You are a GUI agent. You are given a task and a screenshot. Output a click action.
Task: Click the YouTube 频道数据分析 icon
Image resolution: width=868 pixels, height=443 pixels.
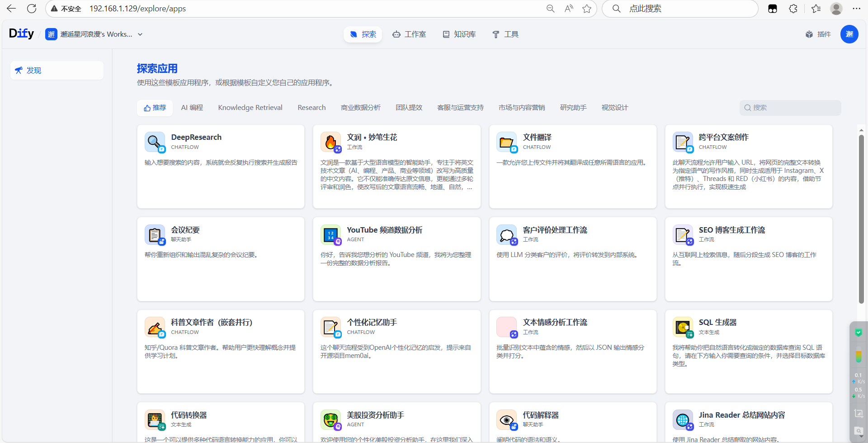coord(330,235)
